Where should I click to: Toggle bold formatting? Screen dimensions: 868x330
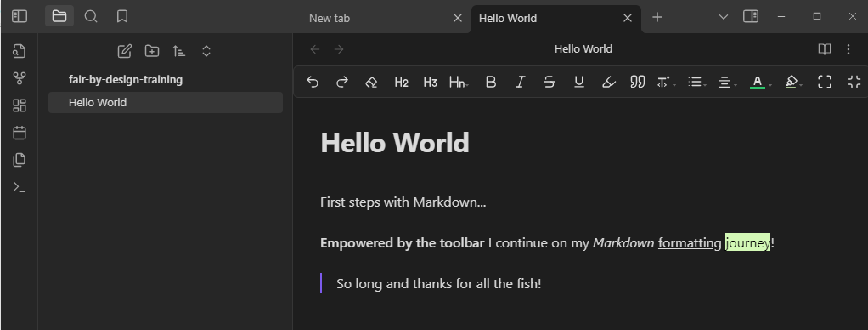pyautogui.click(x=490, y=82)
